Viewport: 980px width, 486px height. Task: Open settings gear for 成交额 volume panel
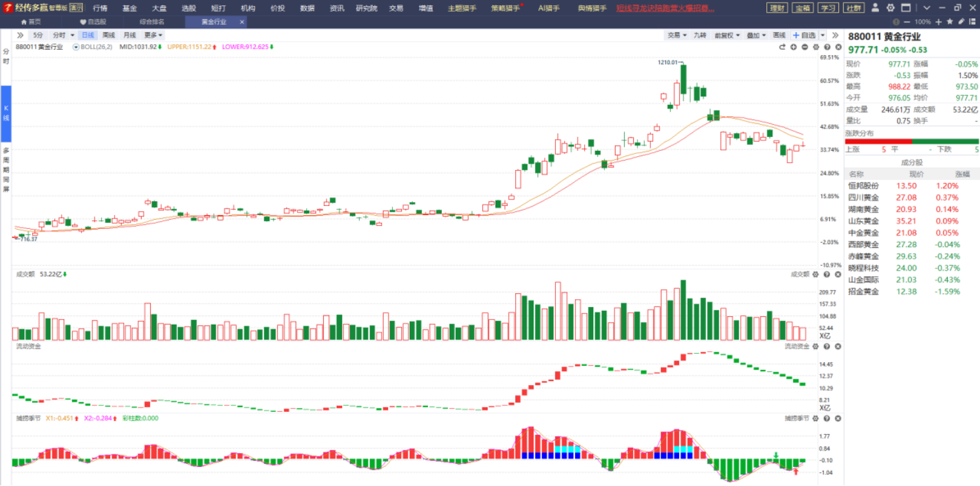[x=815, y=274]
